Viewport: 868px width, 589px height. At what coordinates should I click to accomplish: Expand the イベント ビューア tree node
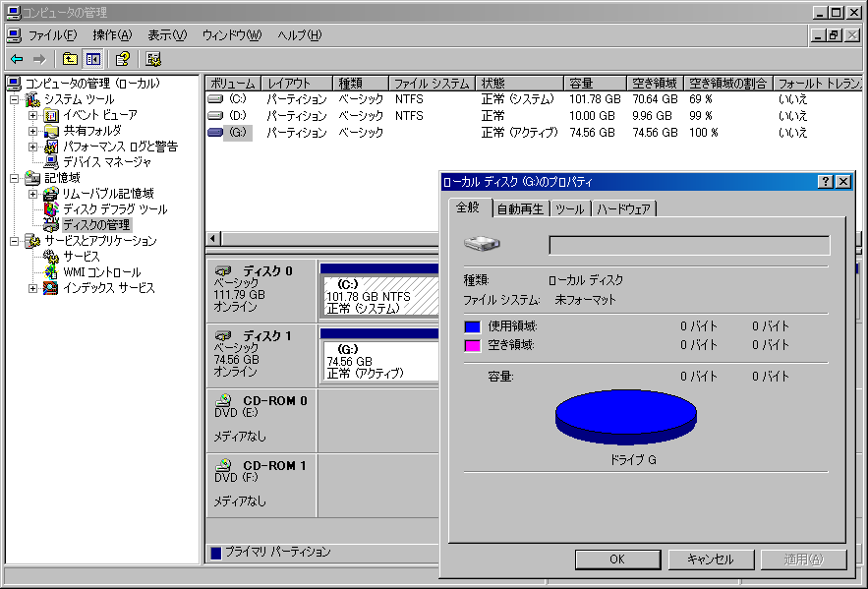[32, 115]
